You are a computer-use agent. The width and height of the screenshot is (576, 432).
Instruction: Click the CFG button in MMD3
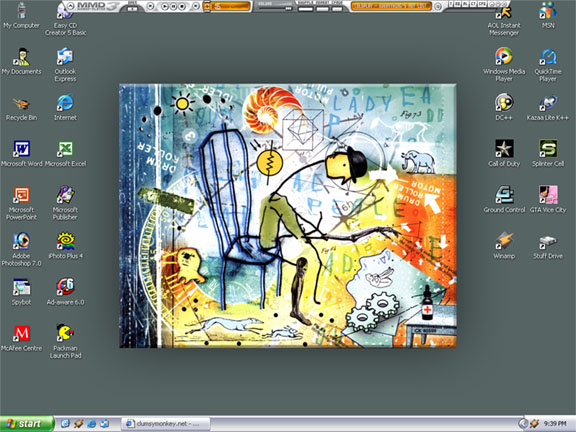coord(482,4)
